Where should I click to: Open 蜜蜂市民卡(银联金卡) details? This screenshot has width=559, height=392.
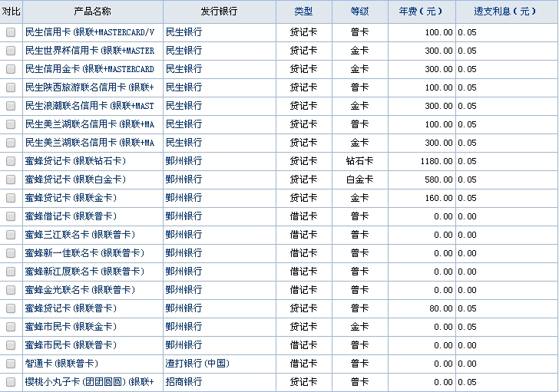point(71,327)
